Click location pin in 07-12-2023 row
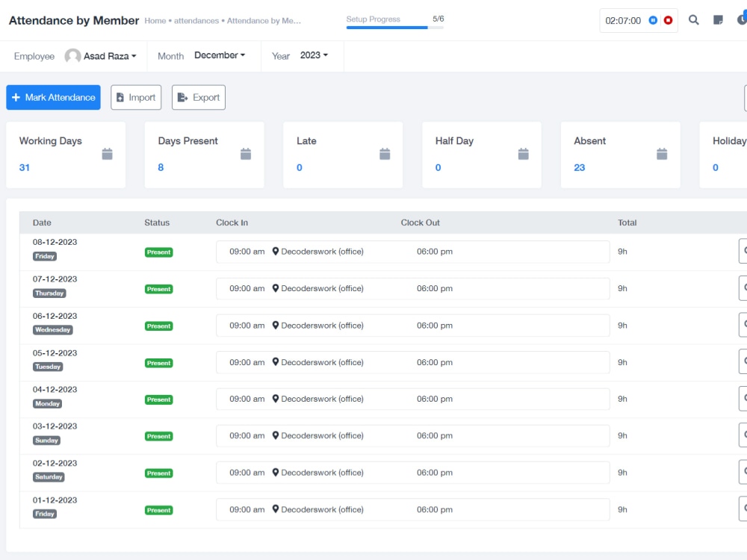 click(276, 288)
